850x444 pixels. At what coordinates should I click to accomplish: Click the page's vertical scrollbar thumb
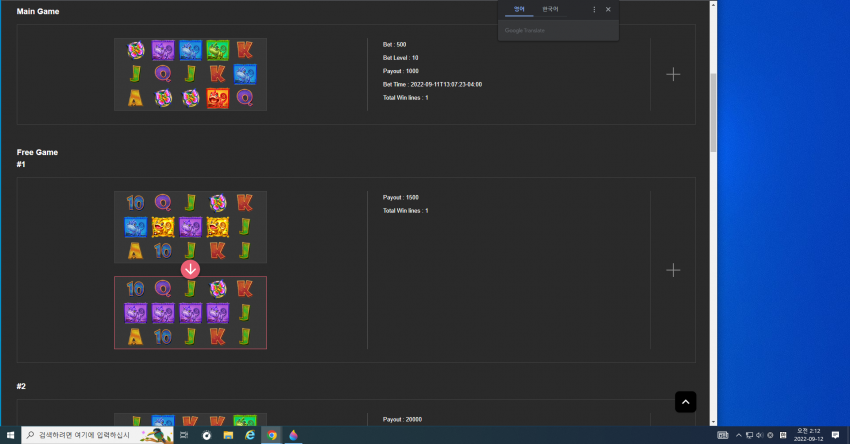pos(713,112)
